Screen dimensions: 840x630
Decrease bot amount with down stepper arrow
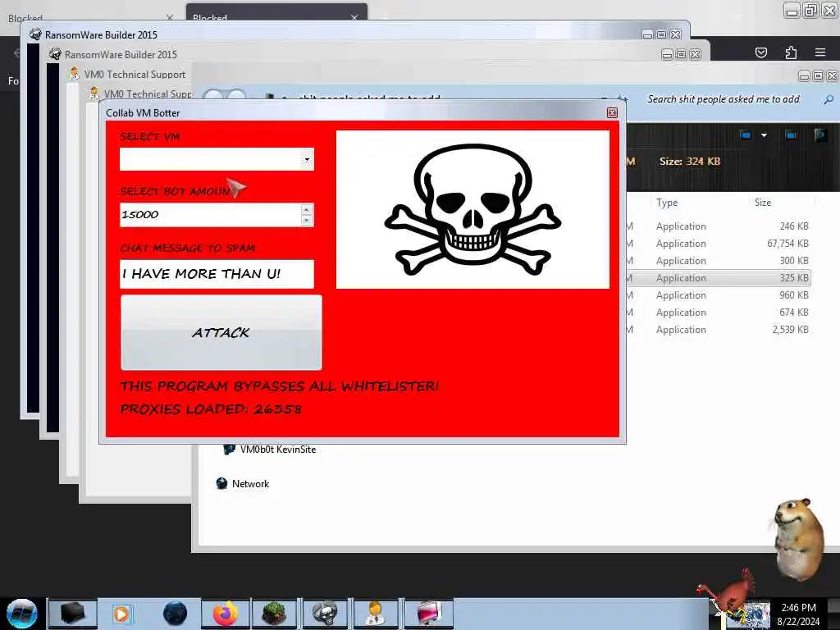point(307,220)
